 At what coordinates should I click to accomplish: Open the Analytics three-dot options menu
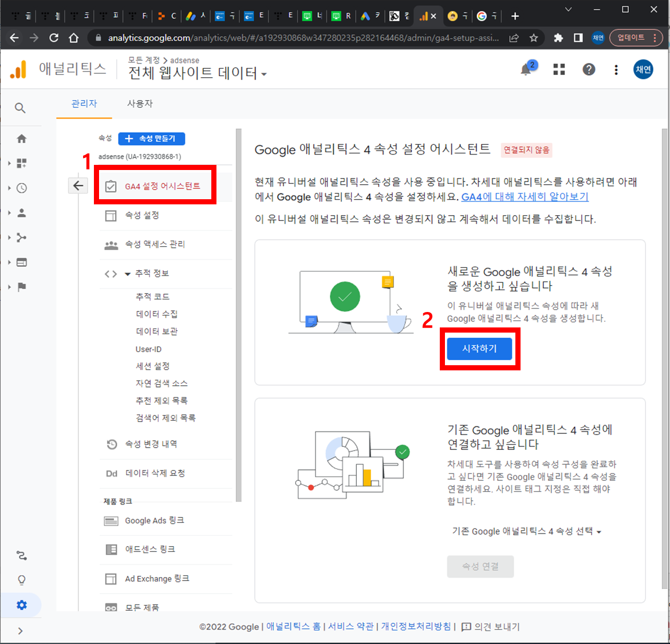616,70
